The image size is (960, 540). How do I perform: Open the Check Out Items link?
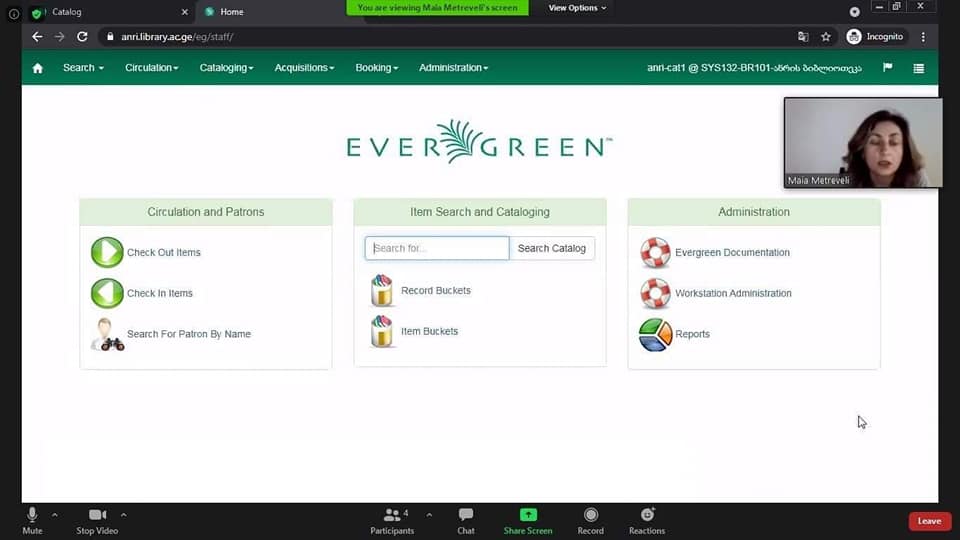(x=163, y=252)
